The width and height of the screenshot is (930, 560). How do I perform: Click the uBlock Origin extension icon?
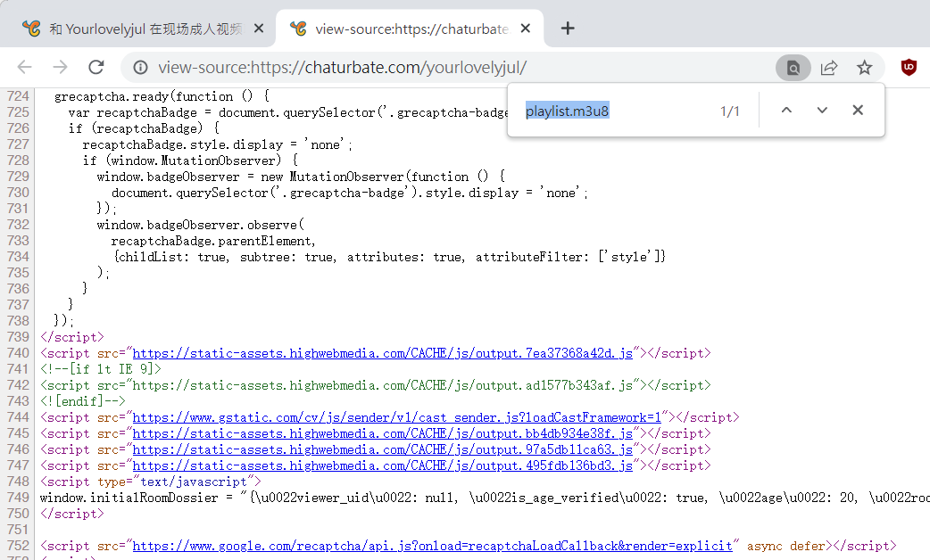[x=909, y=67]
